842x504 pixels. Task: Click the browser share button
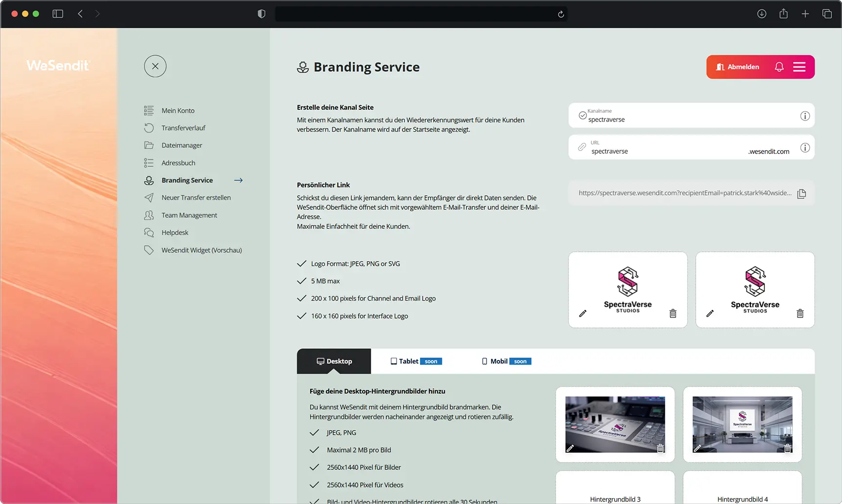pyautogui.click(x=783, y=14)
